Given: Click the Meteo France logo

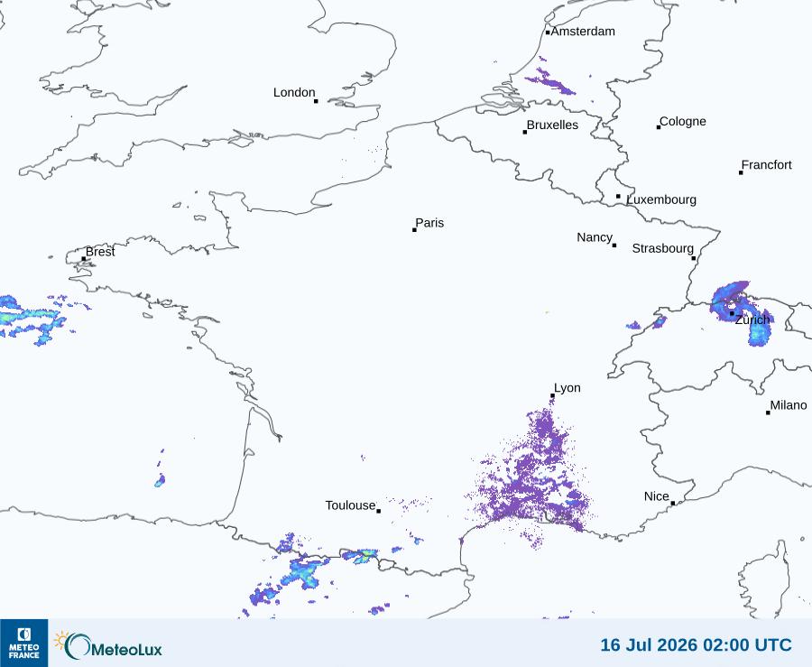Looking at the screenshot, I should pyautogui.click(x=23, y=643).
